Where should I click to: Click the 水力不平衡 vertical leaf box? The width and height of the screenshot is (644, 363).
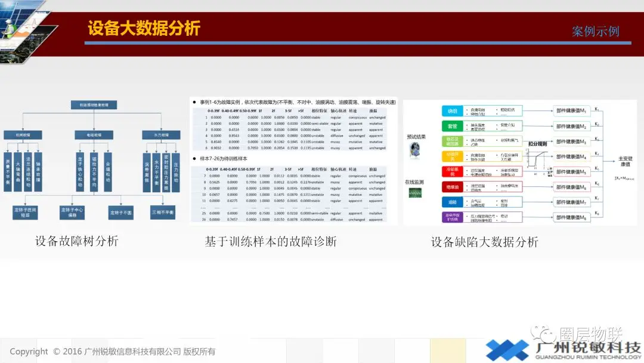click(x=156, y=172)
